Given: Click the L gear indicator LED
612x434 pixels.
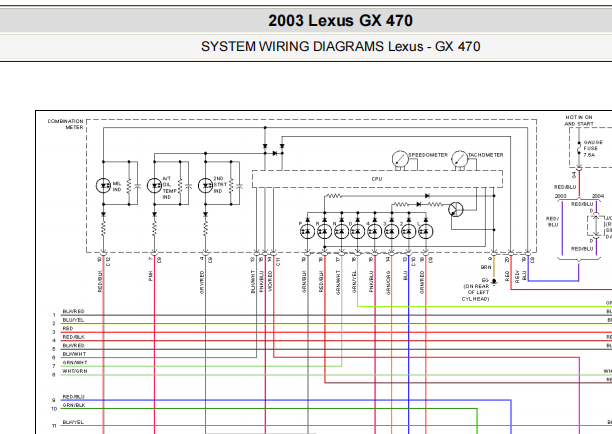Looking at the screenshot, I should [425, 232].
